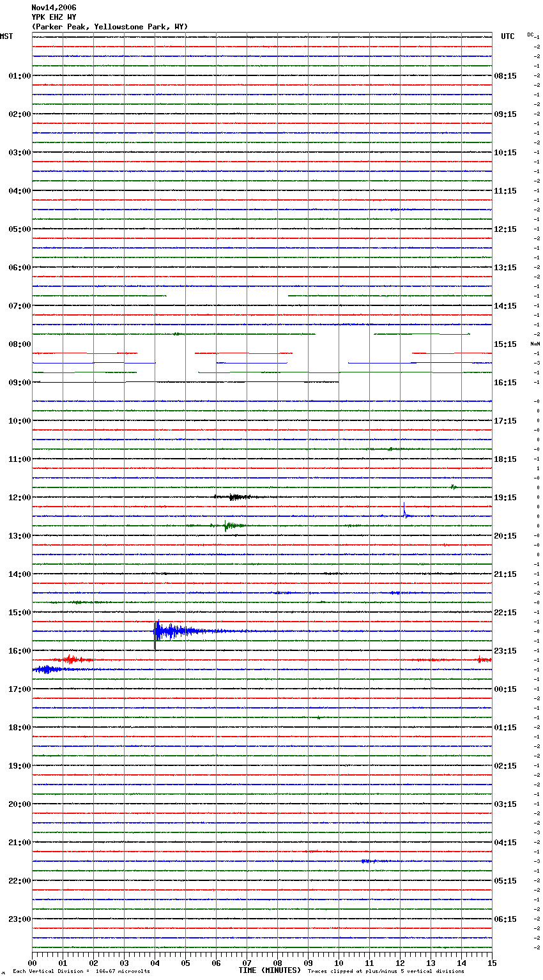Click the 16:15 UTC time label
The image size is (543, 980).
505,383
